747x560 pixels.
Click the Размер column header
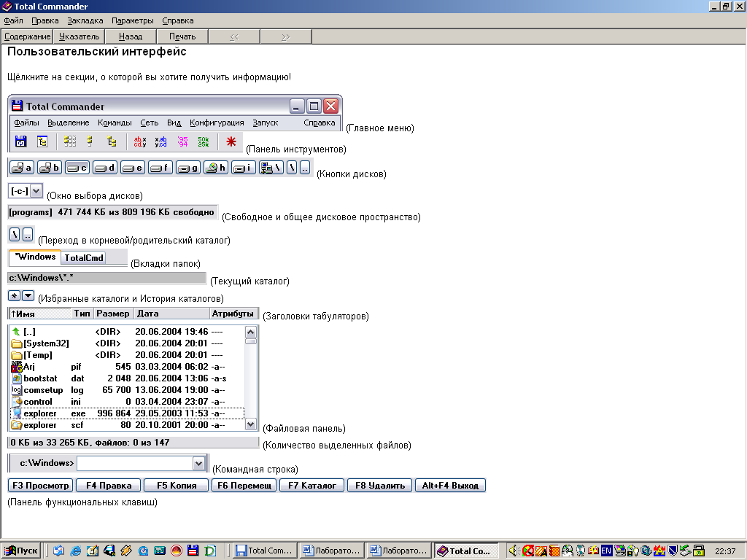point(114,314)
